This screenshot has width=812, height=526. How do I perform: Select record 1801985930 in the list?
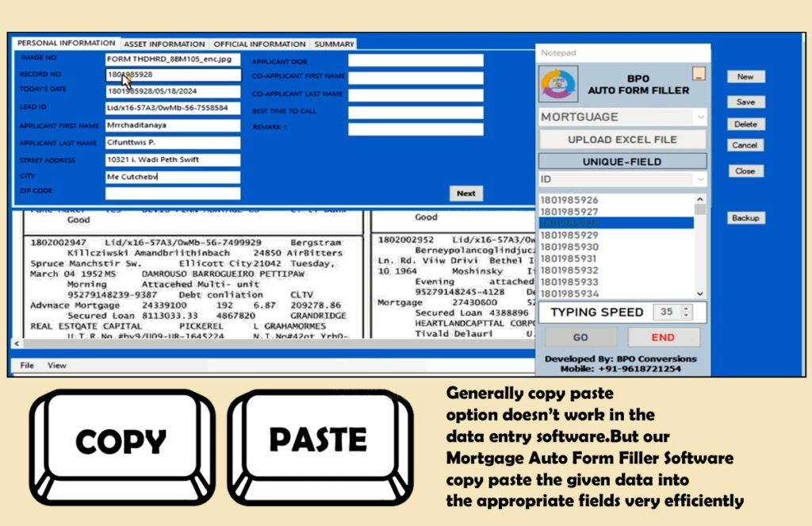pos(569,247)
